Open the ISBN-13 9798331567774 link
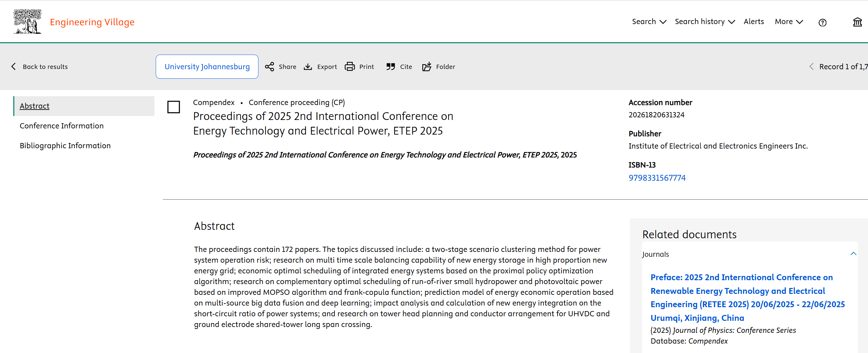Image resolution: width=868 pixels, height=353 pixels. coord(657,178)
